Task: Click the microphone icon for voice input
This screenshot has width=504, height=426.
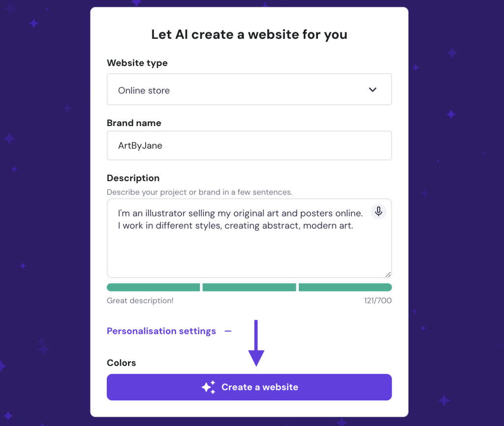Action: (x=378, y=211)
